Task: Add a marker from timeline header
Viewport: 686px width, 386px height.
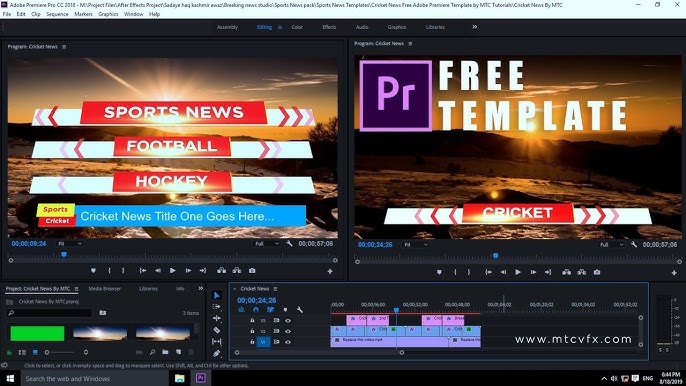Action: point(285,309)
